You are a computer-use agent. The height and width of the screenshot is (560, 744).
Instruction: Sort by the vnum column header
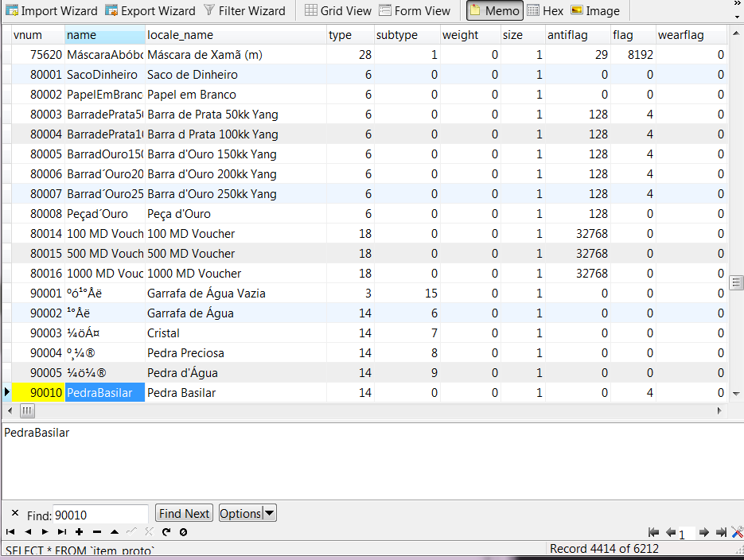38,35
